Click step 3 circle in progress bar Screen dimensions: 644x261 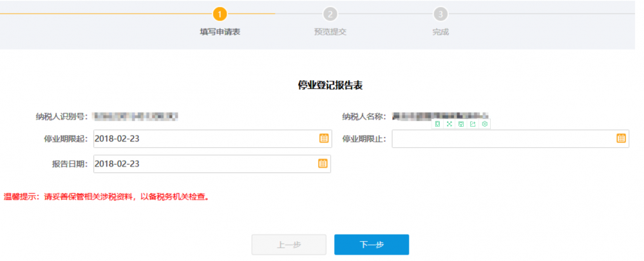(x=440, y=14)
